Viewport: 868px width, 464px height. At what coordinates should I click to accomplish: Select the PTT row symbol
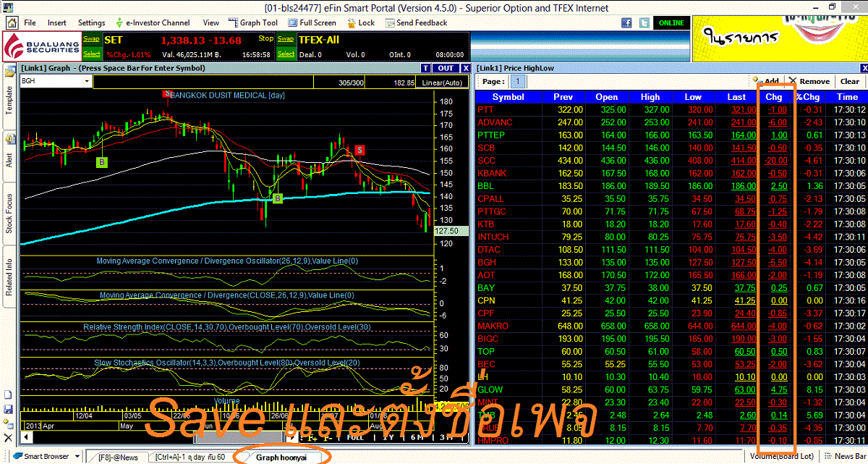coord(486,109)
